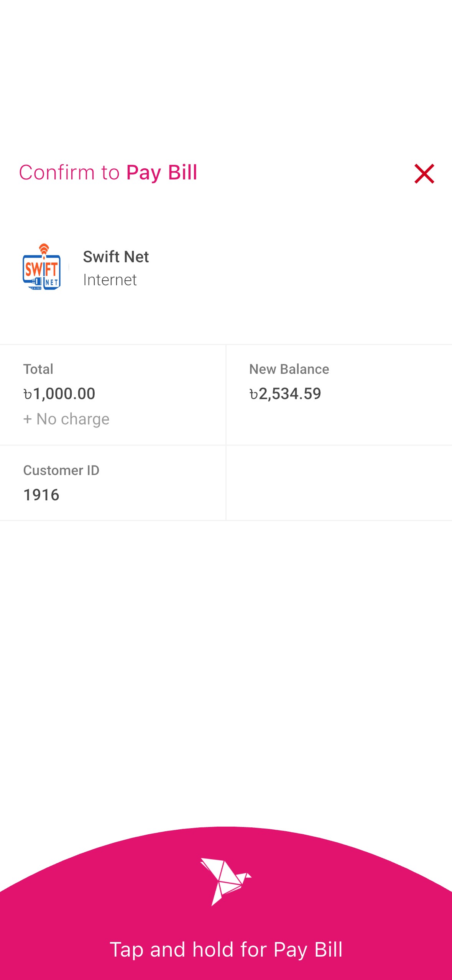Screen dimensions: 452x980
Task: Close the Confirm to Pay Bill sheet
Action: pos(424,174)
